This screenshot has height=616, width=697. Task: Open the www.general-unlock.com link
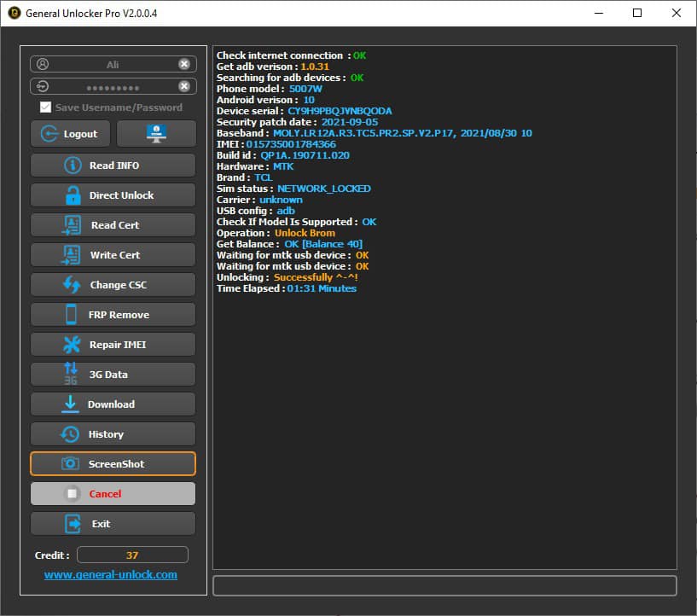tap(111, 575)
